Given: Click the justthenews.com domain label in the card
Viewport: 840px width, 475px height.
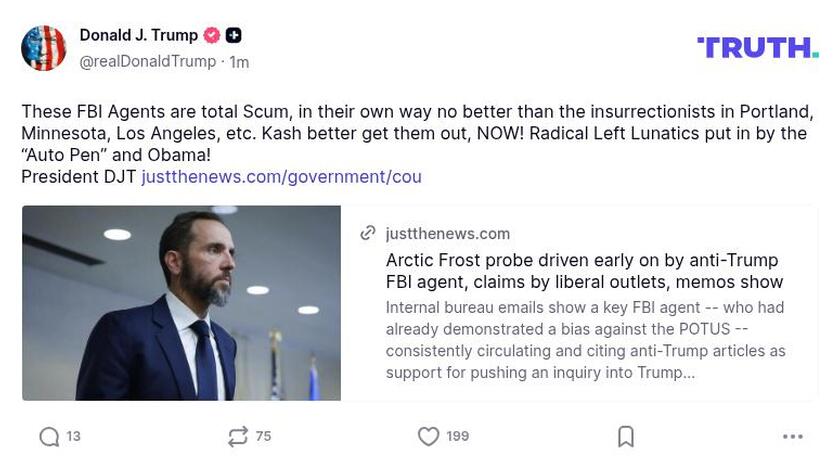Looking at the screenshot, I should [x=447, y=233].
